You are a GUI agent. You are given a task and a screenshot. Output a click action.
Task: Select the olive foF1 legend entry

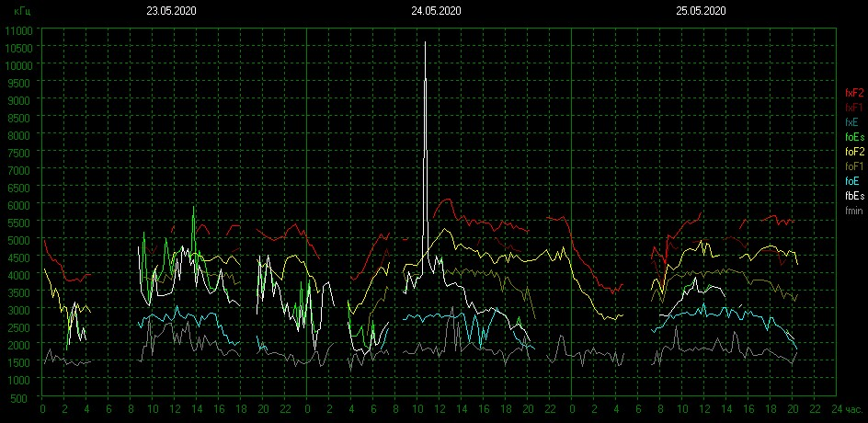(854, 166)
